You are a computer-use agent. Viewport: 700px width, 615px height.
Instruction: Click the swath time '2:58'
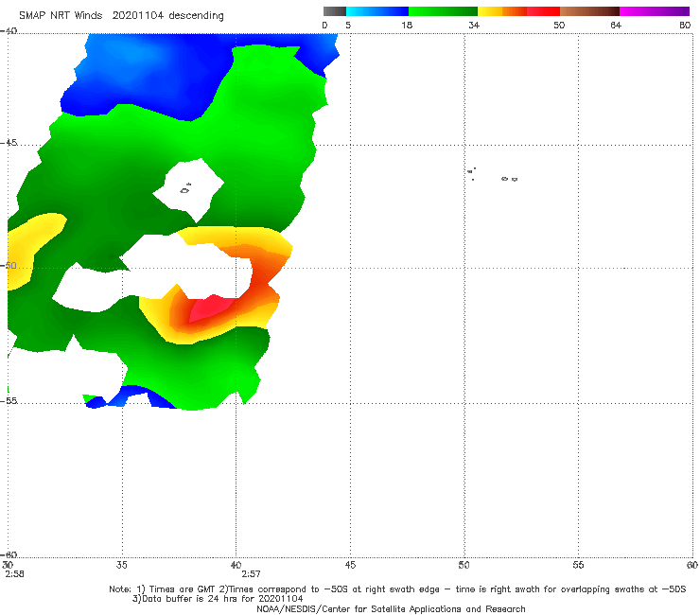point(15,574)
